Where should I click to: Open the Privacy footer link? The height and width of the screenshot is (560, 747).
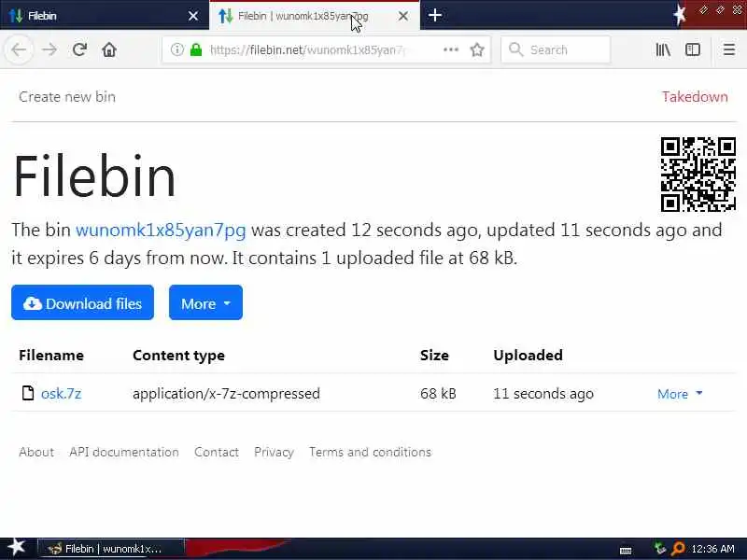pos(274,452)
